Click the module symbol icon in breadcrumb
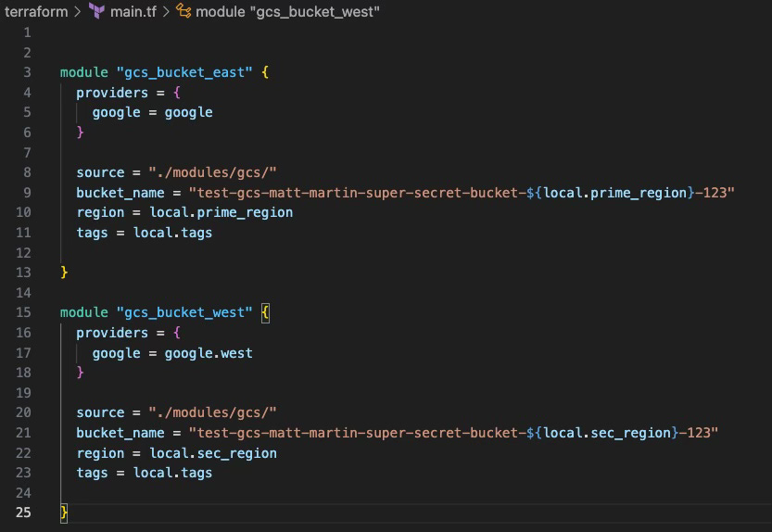772x532 pixels. click(x=184, y=11)
